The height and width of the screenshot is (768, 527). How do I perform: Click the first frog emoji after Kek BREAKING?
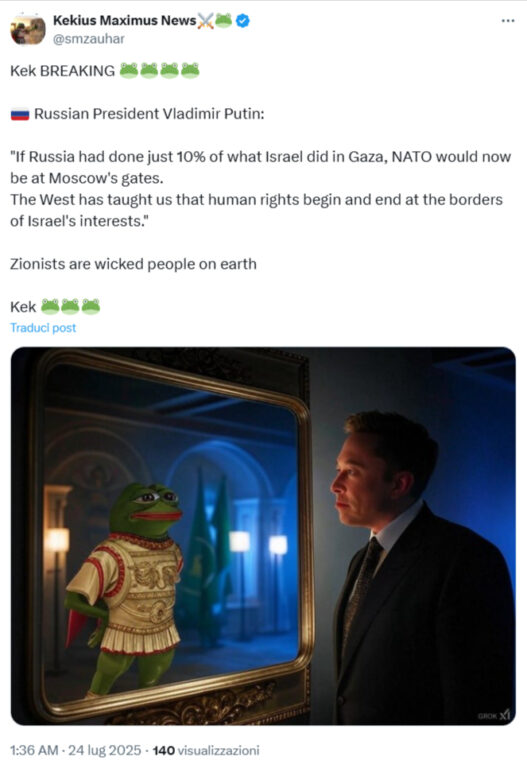tap(129, 71)
